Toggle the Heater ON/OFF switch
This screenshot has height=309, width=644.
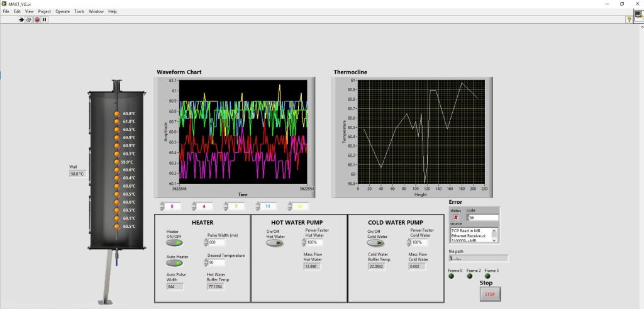point(174,242)
